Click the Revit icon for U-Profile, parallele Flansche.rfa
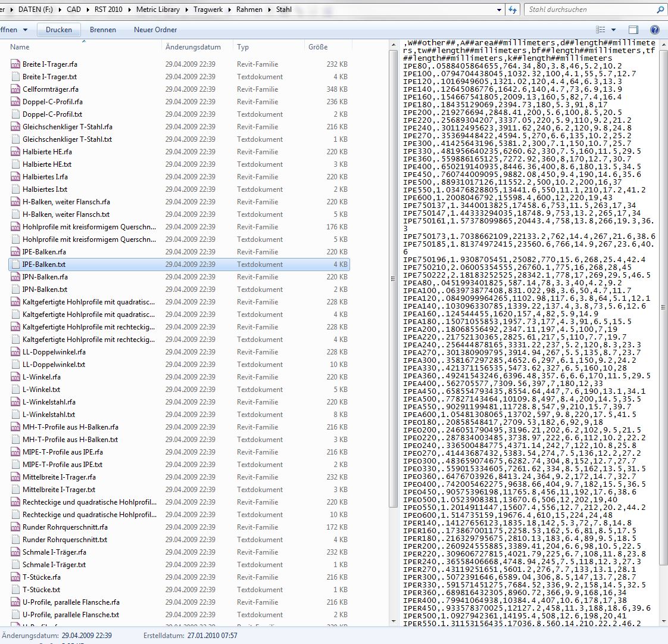Screen dimensions: 668x644 pyautogui.click(x=15, y=602)
